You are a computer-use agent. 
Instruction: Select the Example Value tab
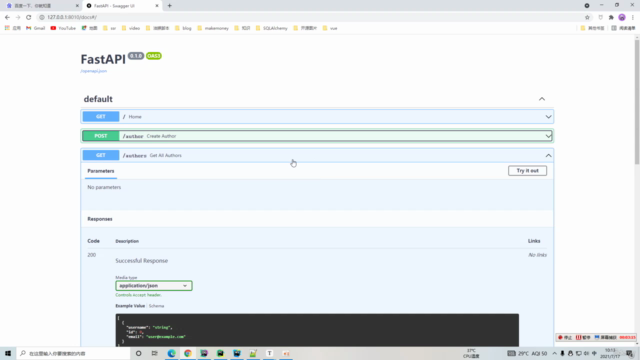coord(130,306)
